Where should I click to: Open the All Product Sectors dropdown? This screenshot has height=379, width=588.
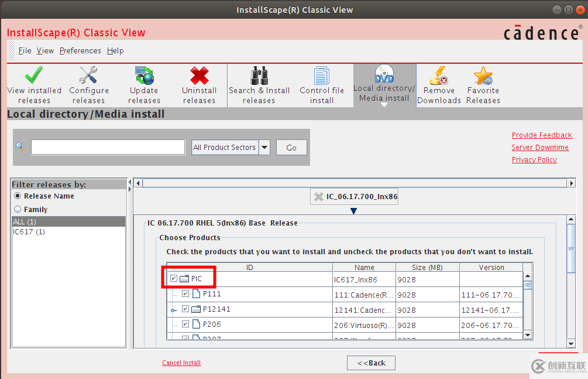pyautogui.click(x=264, y=147)
